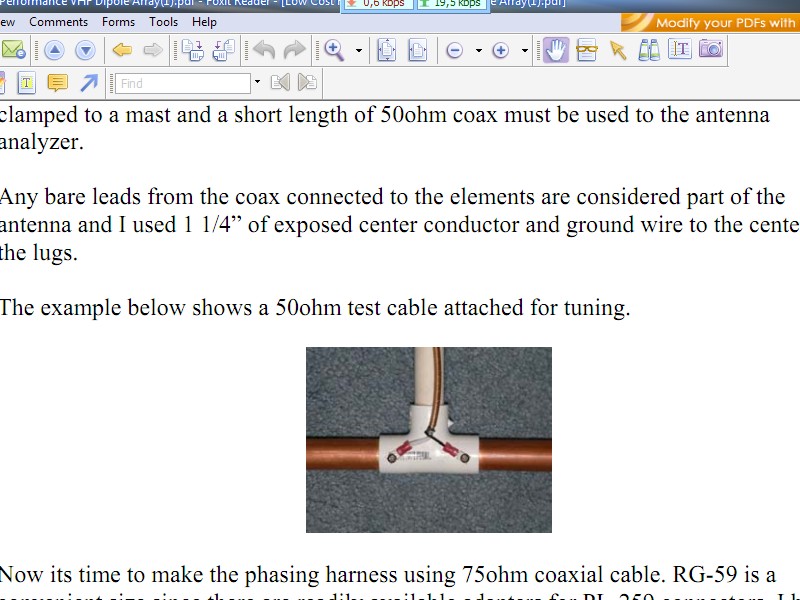Open Search with binoculars icon

(x=649, y=50)
